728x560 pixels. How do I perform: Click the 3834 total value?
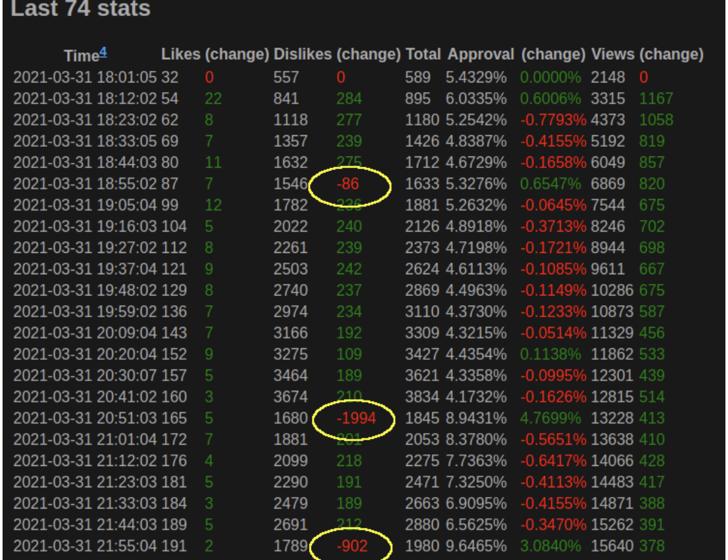(x=423, y=397)
